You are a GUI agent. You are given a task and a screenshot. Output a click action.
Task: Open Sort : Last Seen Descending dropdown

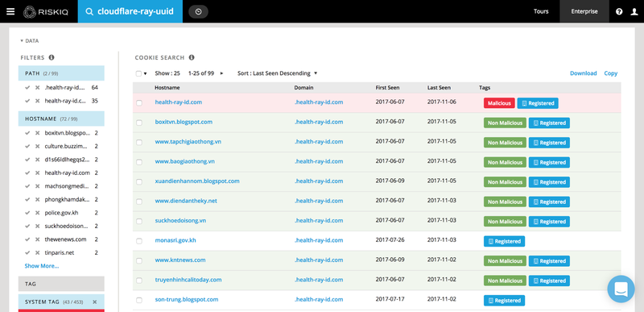(278, 73)
